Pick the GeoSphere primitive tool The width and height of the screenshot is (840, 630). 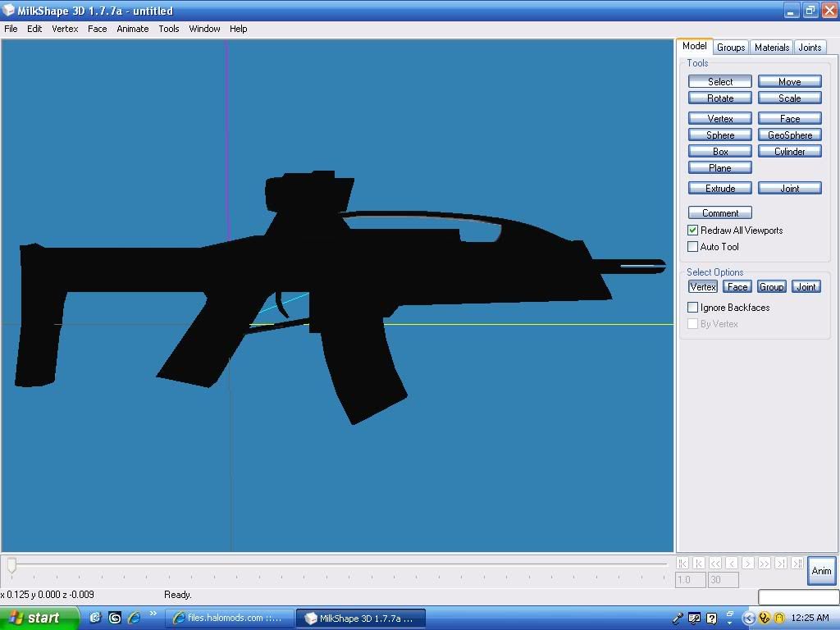point(790,135)
